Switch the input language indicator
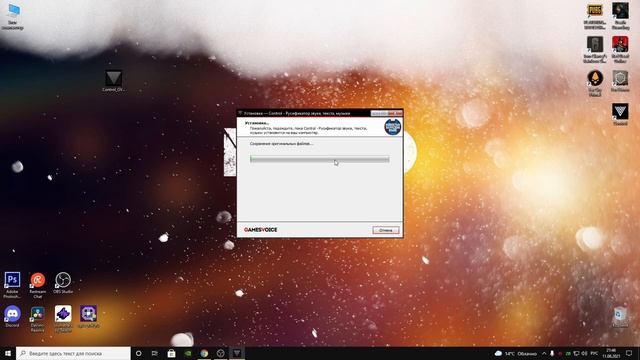The height and width of the screenshot is (360, 640). point(594,353)
